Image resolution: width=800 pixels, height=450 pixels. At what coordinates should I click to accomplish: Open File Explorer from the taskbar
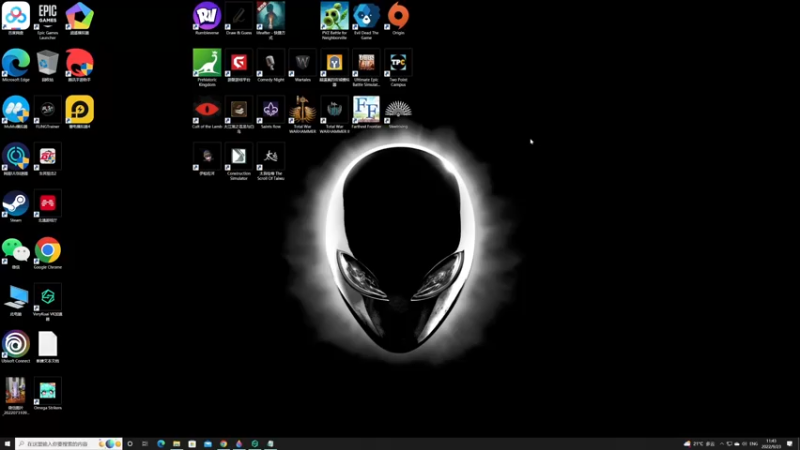[177, 444]
